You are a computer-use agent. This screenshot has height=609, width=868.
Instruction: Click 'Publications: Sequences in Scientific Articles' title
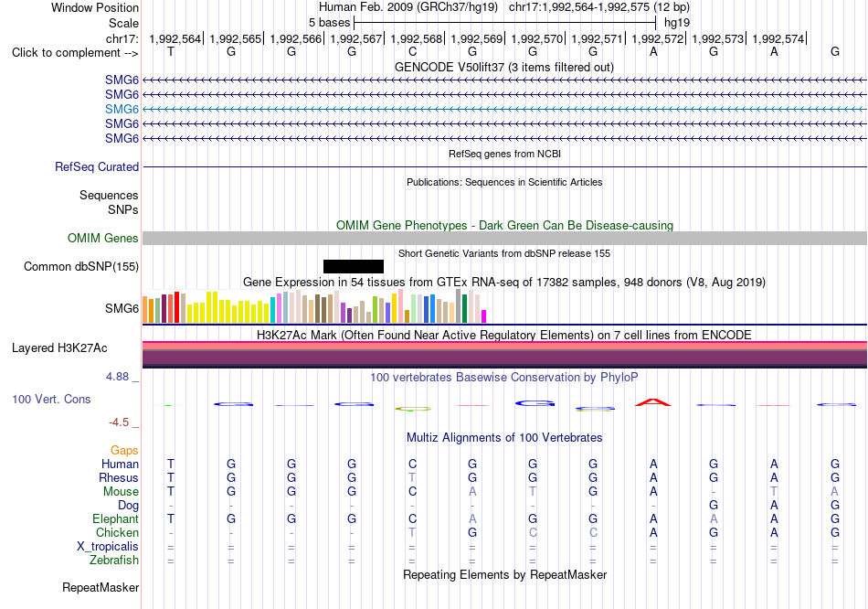(504, 182)
